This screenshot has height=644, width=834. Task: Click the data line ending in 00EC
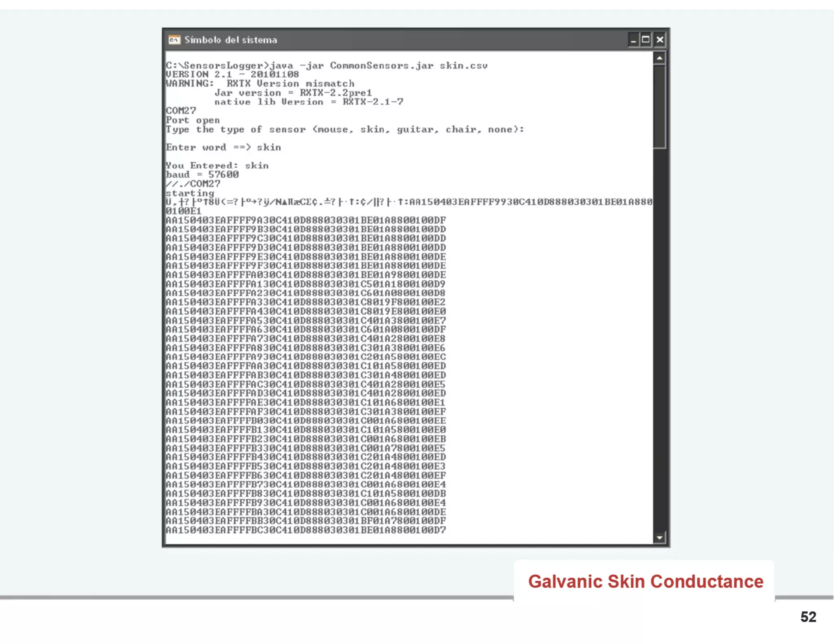click(x=305, y=357)
